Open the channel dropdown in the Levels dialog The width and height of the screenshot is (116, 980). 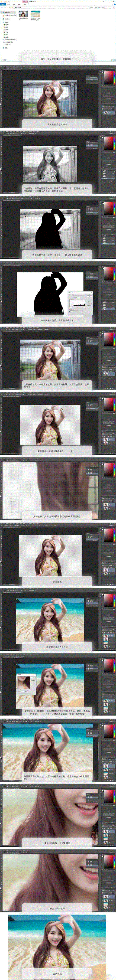[x=78, y=295]
